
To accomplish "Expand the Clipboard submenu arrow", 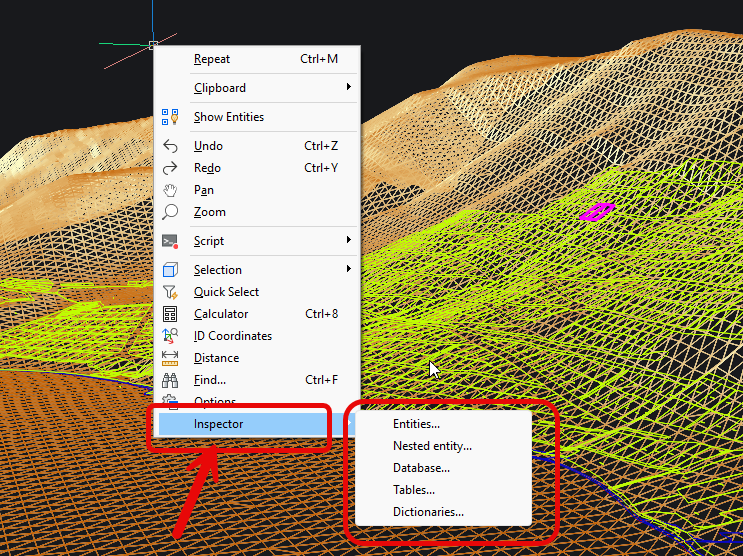I will pos(349,88).
